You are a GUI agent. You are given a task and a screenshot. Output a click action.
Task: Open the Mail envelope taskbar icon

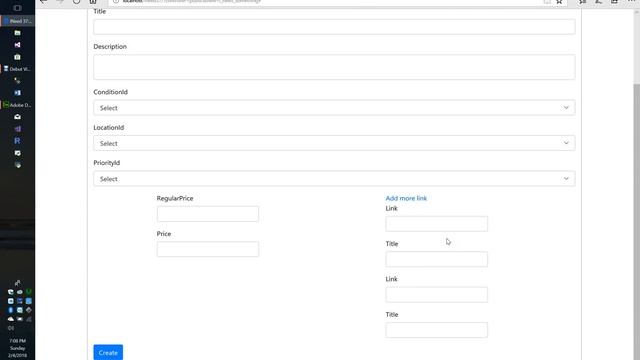point(17,117)
